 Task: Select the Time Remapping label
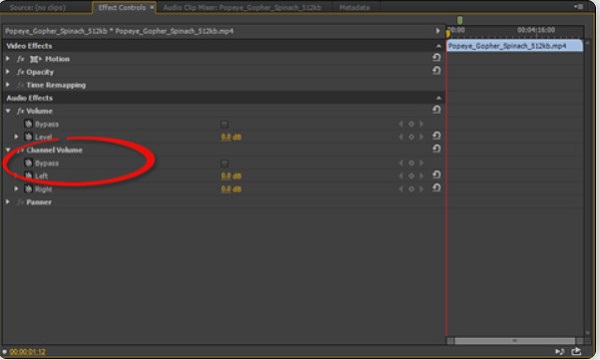(x=56, y=85)
